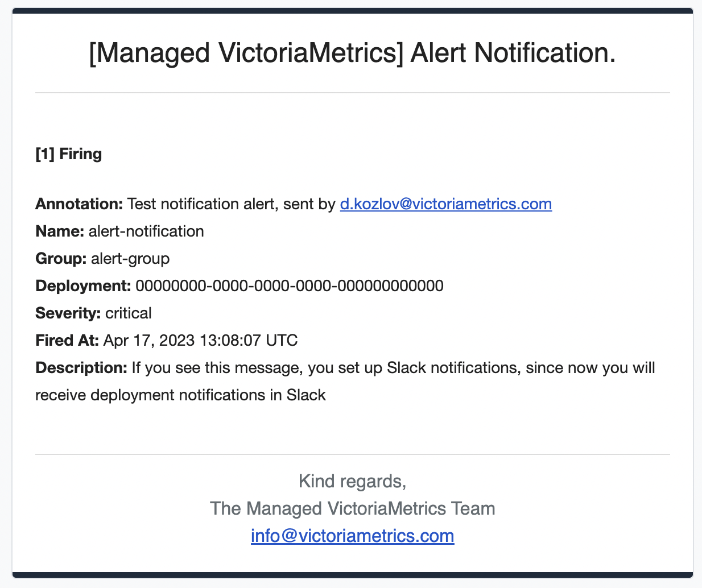Screen dimensions: 702x588
Task: Select the '[1] Firing' status text
Action: pyautogui.click(x=68, y=154)
